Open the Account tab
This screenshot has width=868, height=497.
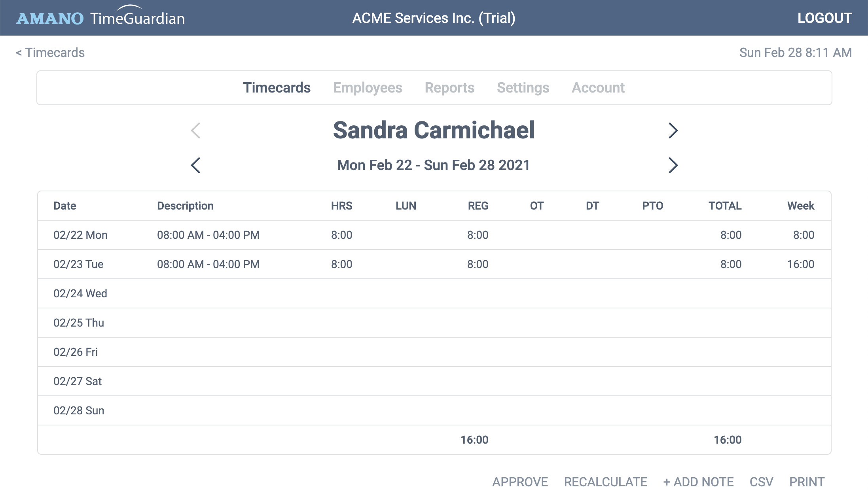(x=598, y=88)
